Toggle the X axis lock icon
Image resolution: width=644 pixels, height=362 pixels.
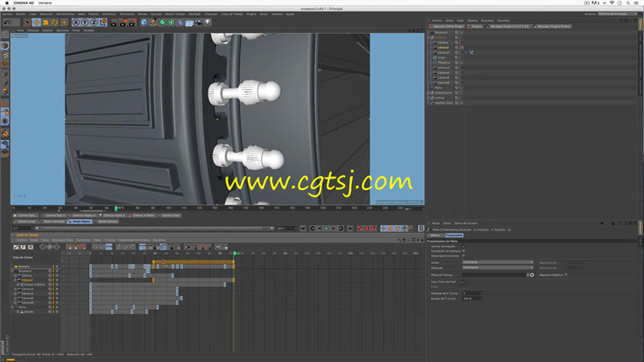point(76,23)
